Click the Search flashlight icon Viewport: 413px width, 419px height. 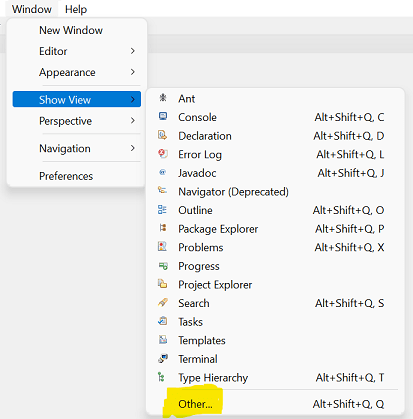tap(163, 303)
